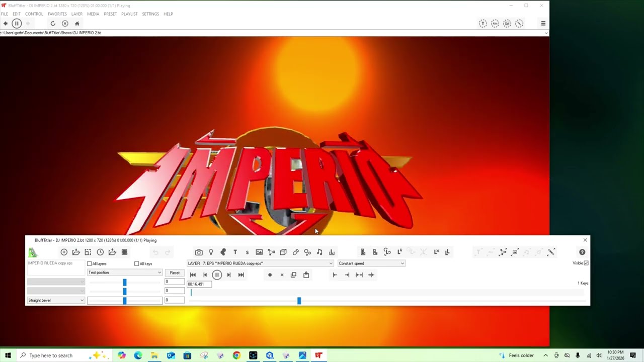The image size is (644, 362).
Task: Expand the file path dropdown arrow
Action: coord(546,33)
